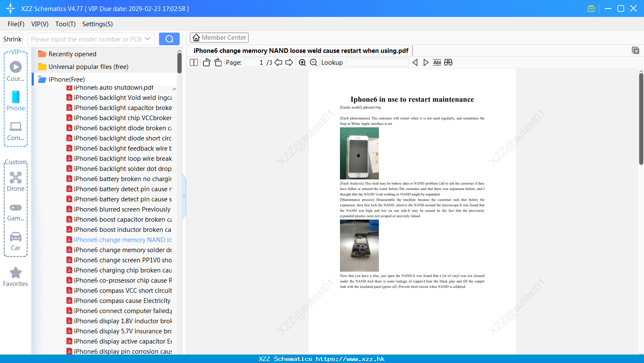Open iPhone6 charging chip broken file

tap(119, 270)
